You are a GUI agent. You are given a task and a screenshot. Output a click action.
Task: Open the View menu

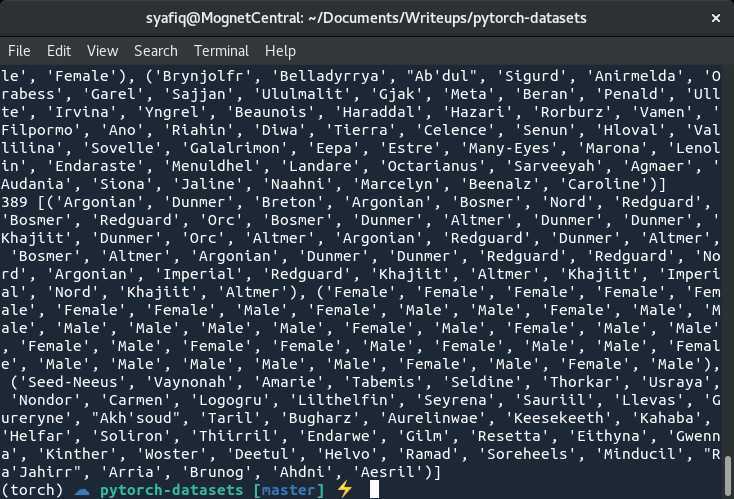(103, 51)
